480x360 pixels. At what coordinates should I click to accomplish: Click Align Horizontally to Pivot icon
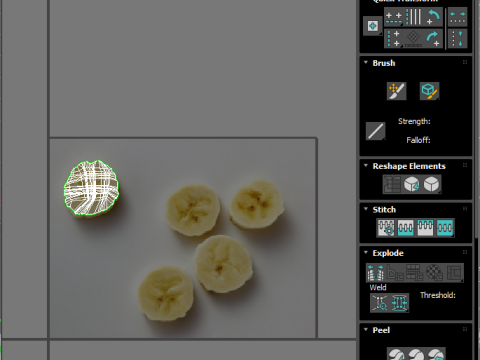point(394,17)
